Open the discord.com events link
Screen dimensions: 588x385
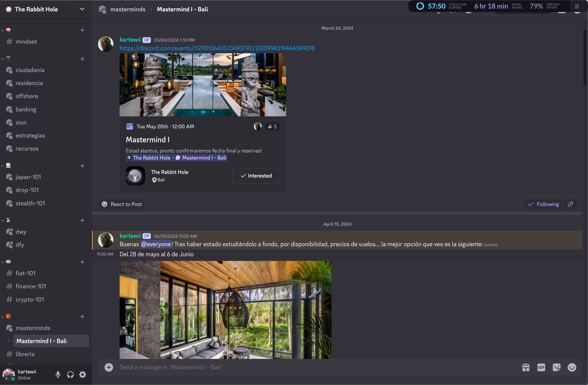click(217, 48)
